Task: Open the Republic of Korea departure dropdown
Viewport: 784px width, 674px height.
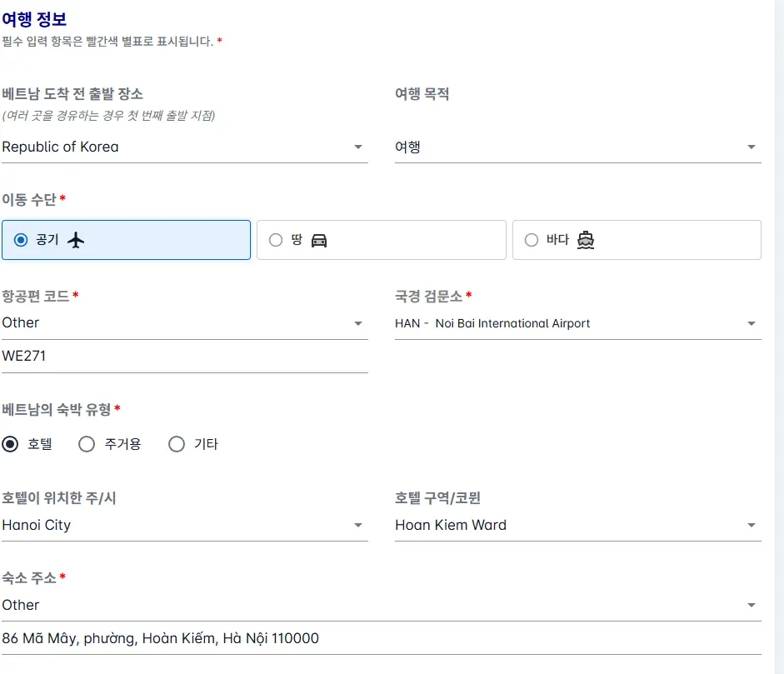Action: click(x=184, y=147)
